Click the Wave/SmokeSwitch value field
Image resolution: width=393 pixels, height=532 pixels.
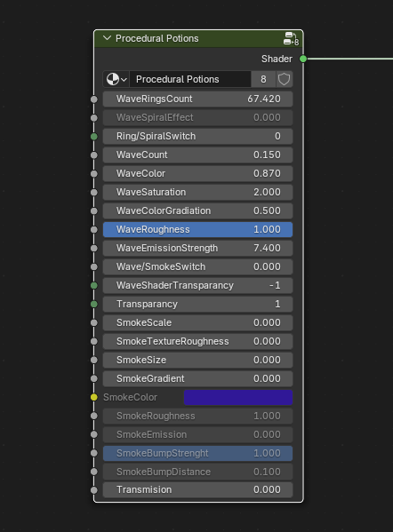[197, 266]
